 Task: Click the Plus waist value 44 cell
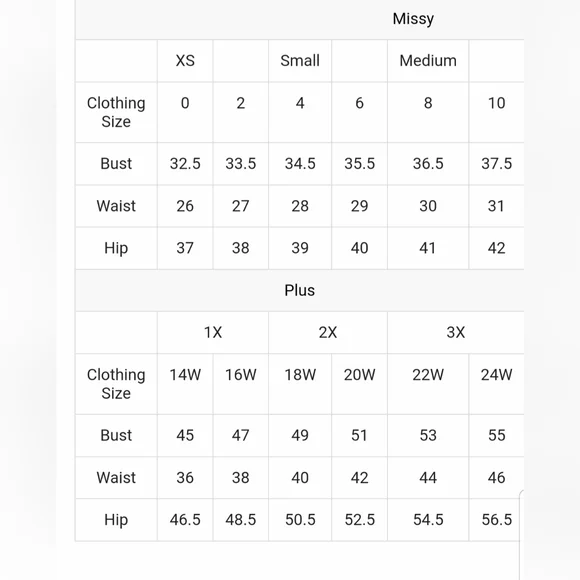tap(428, 478)
